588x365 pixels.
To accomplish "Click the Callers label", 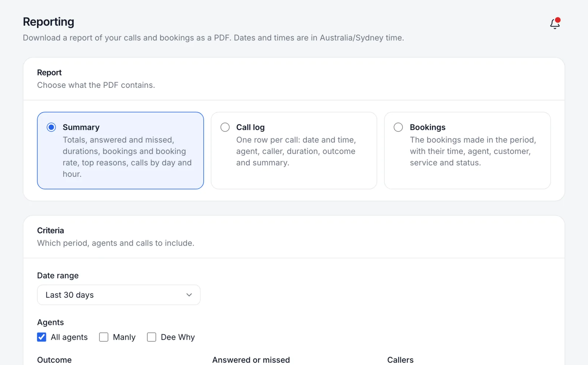I will tap(400, 360).
